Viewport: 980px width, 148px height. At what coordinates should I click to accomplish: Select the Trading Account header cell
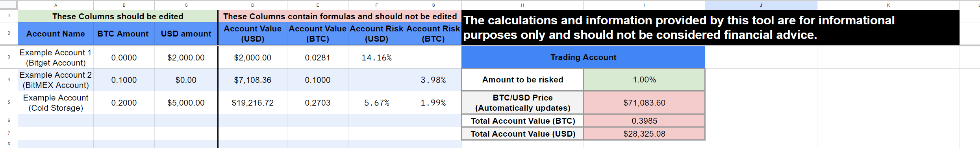pos(583,57)
